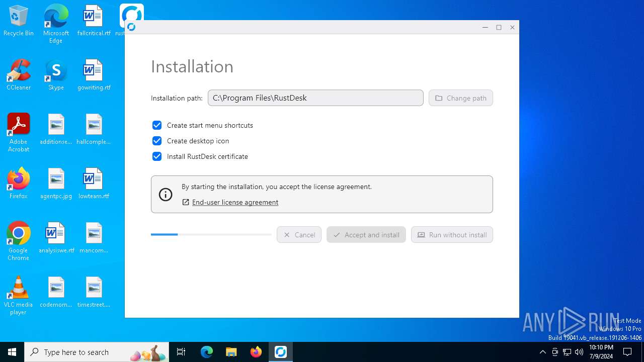Open the End-user license agreement link
644x362 pixels.
point(235,202)
